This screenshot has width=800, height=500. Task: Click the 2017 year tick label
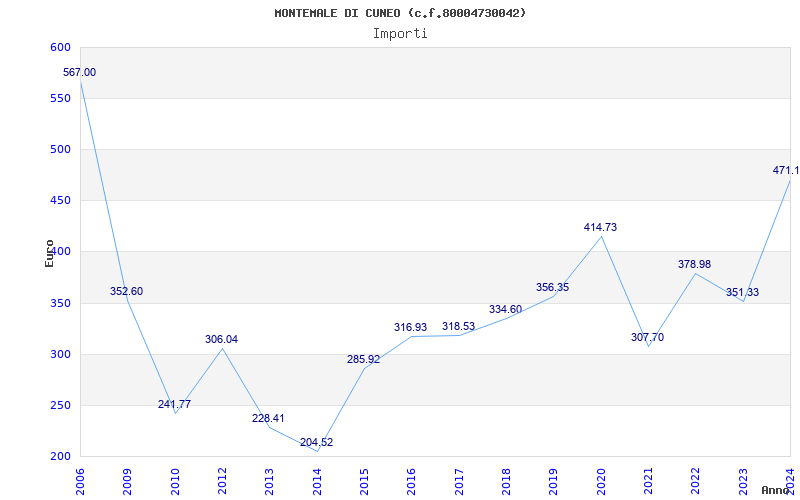coord(459,482)
